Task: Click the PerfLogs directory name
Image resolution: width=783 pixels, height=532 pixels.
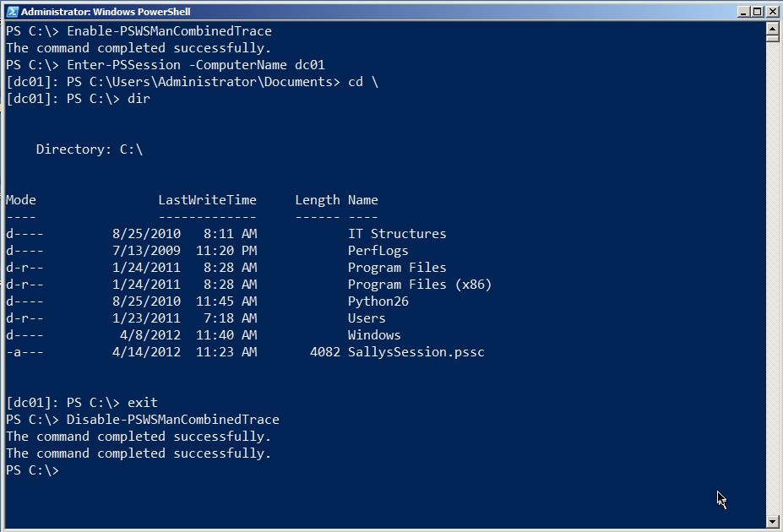Action: coord(378,251)
